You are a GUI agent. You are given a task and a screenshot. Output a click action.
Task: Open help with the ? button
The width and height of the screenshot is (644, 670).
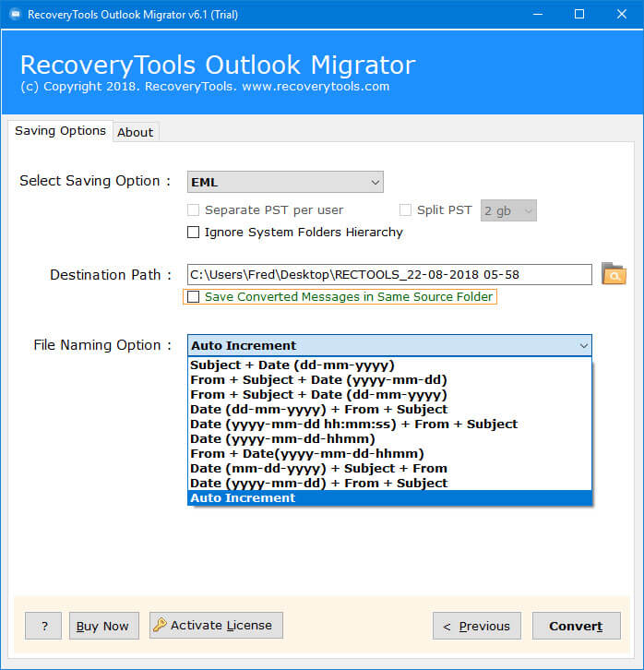click(43, 626)
